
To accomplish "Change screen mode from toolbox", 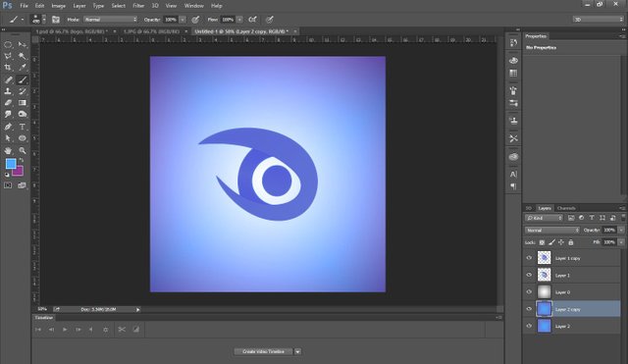I will [x=22, y=185].
